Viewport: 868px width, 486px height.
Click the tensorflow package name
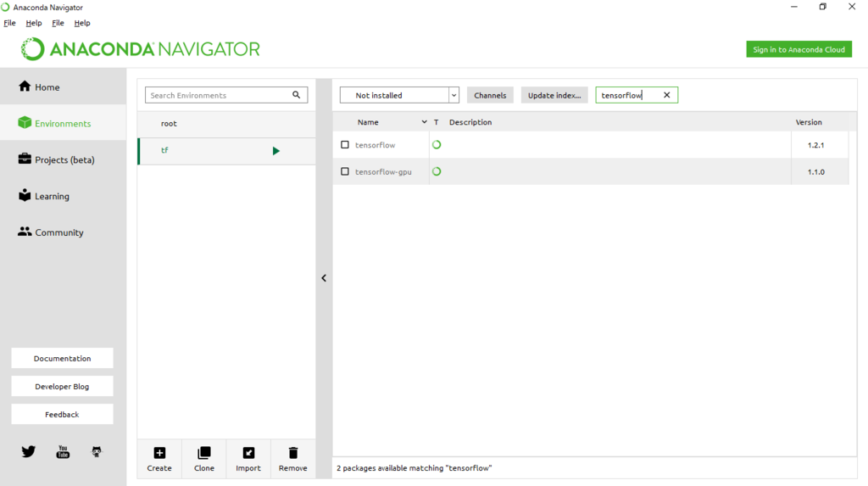point(375,145)
